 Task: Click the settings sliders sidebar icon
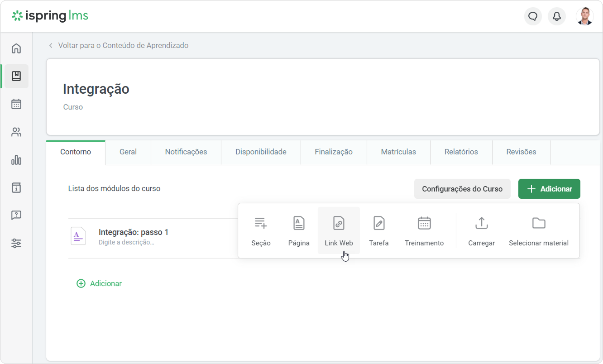point(16,244)
